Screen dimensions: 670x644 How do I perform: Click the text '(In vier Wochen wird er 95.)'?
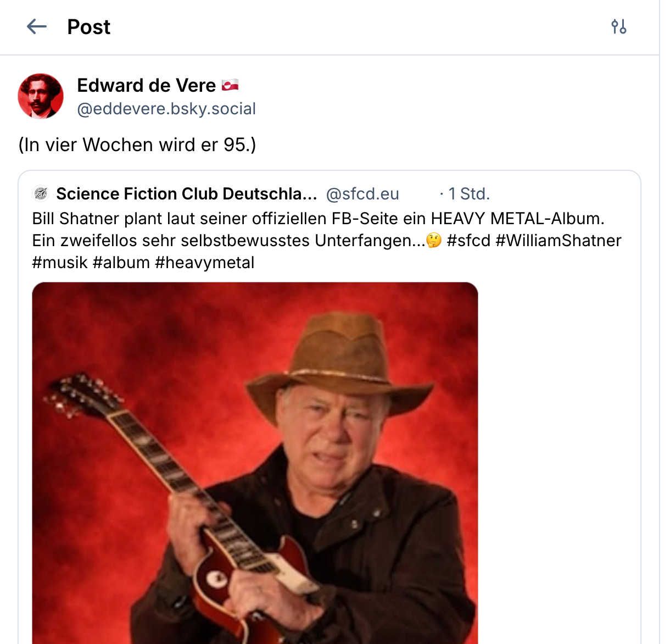click(x=137, y=145)
